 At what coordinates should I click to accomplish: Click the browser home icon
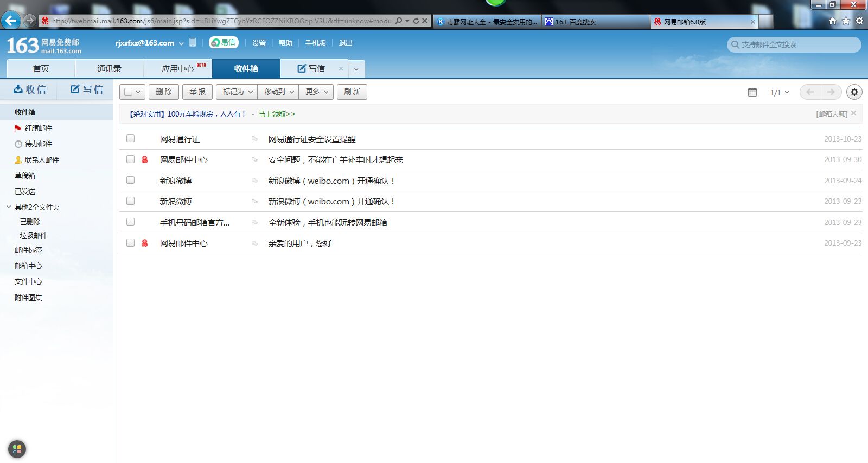coord(832,21)
